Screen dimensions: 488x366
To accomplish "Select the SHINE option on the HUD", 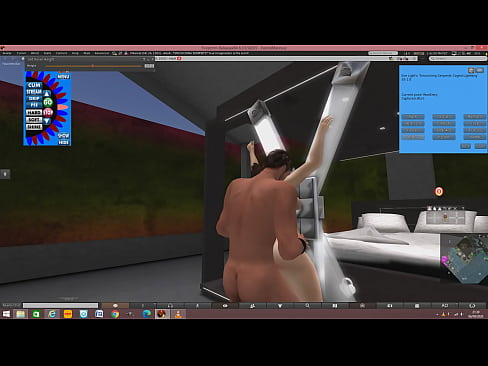I will pos(34,127).
